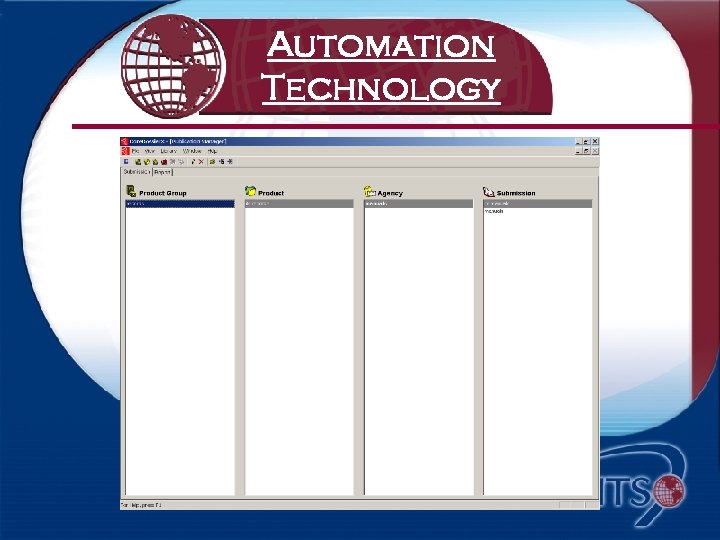The image size is (720, 540).
Task: Minimize the main application window
Action: [579, 141]
